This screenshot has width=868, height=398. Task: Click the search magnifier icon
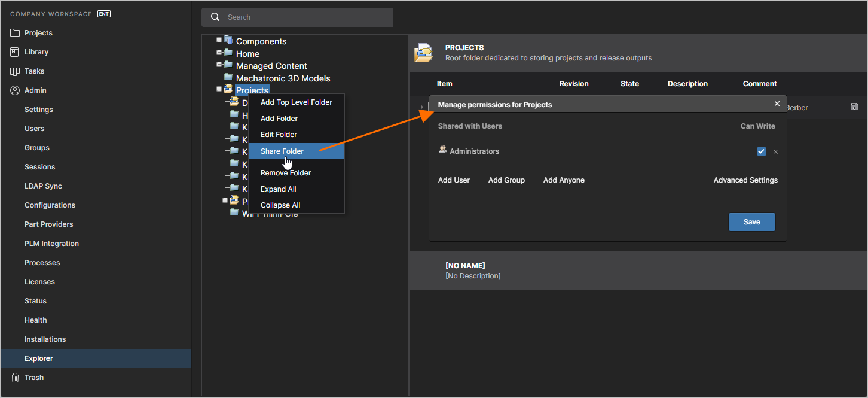pos(215,17)
